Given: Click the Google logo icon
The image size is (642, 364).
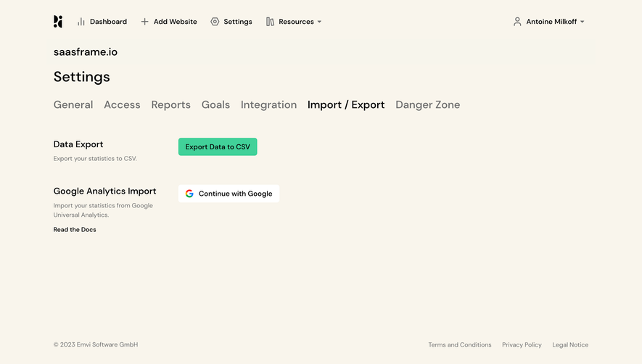Looking at the screenshot, I should pyautogui.click(x=189, y=194).
